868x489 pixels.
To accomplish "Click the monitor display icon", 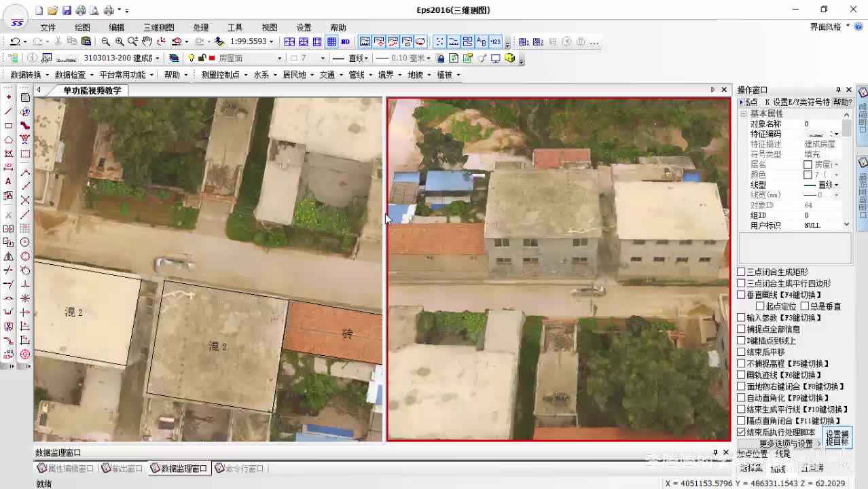I will tap(496, 58).
